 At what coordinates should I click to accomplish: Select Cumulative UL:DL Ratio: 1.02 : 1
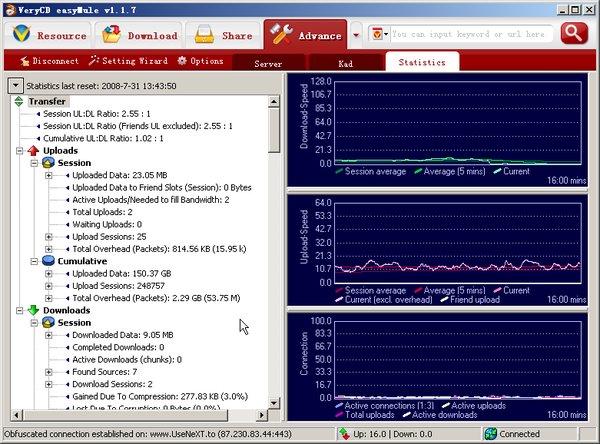pos(103,138)
